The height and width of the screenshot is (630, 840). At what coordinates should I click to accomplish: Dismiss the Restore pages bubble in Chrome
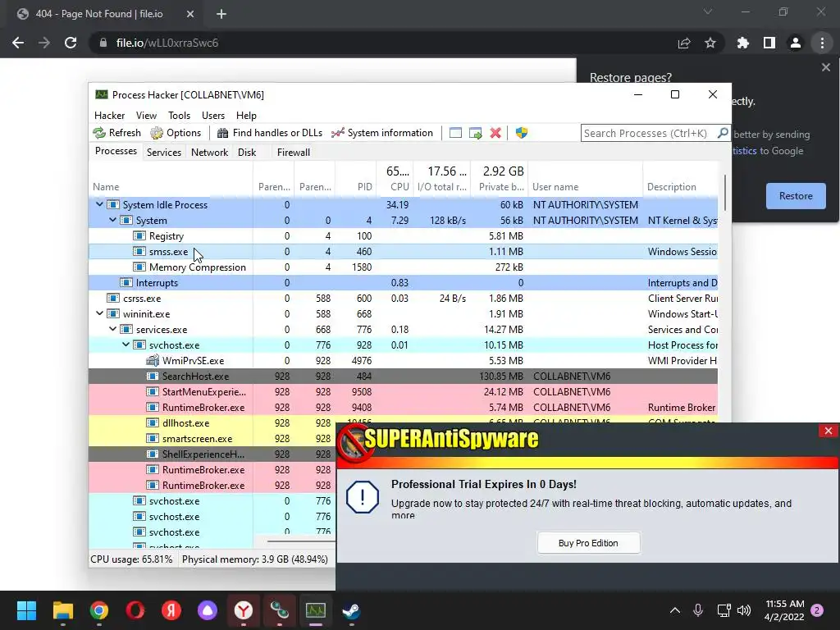click(x=825, y=67)
